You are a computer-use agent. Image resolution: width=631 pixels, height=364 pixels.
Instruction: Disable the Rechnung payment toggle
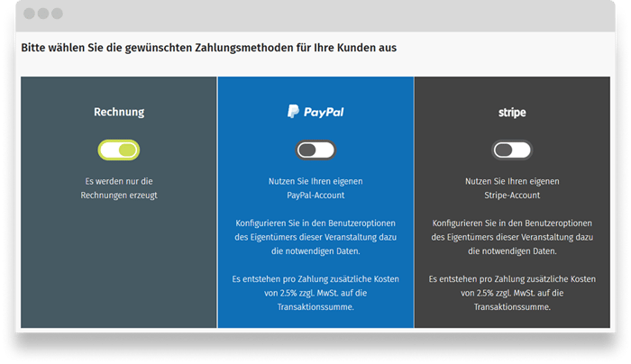tap(119, 150)
